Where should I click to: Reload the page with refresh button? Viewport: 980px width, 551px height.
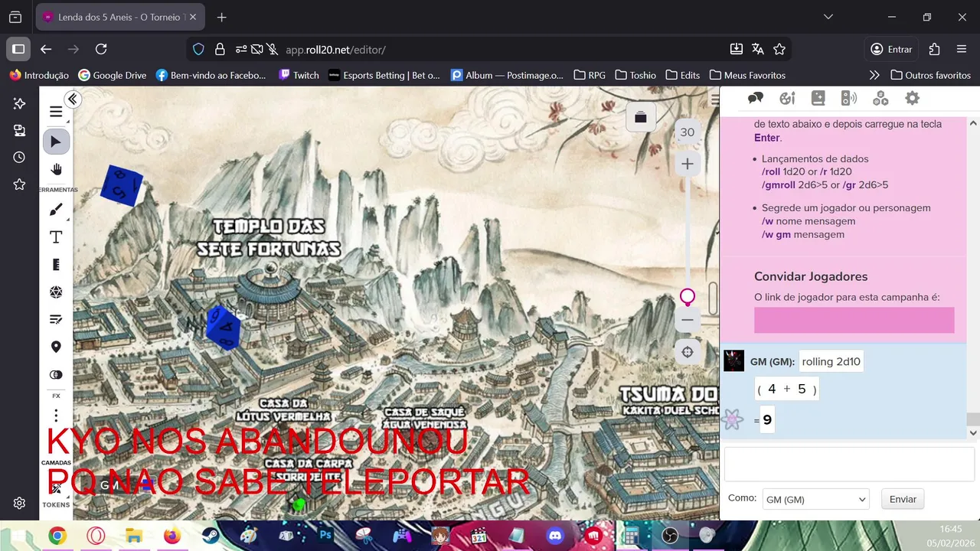[x=101, y=49]
